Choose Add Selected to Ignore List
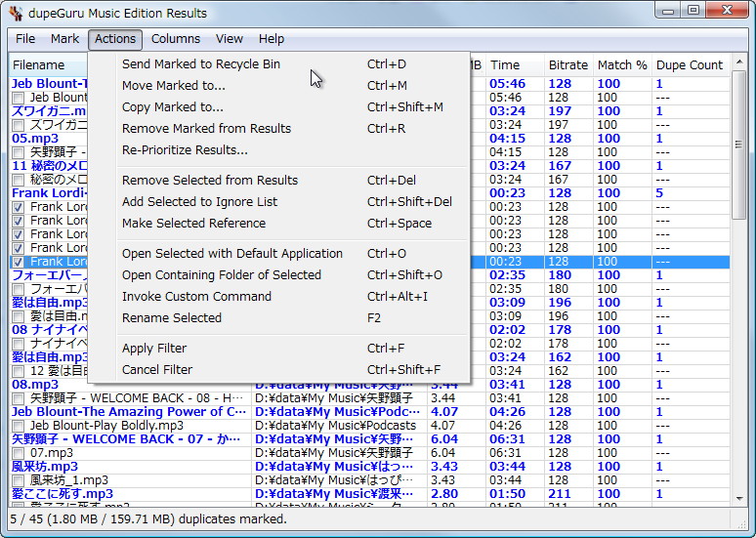Screen dimensions: 756x538 [278, 201]
